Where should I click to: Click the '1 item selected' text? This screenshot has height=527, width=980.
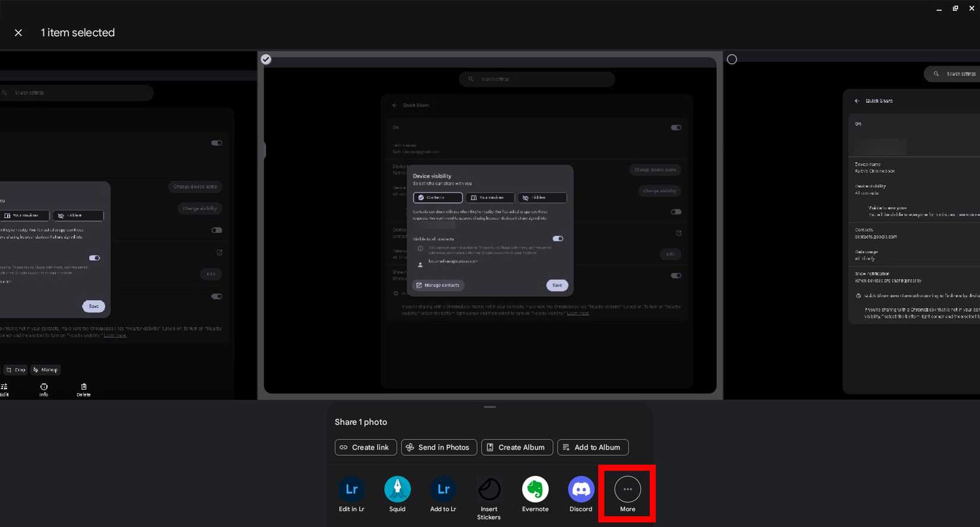click(x=78, y=33)
